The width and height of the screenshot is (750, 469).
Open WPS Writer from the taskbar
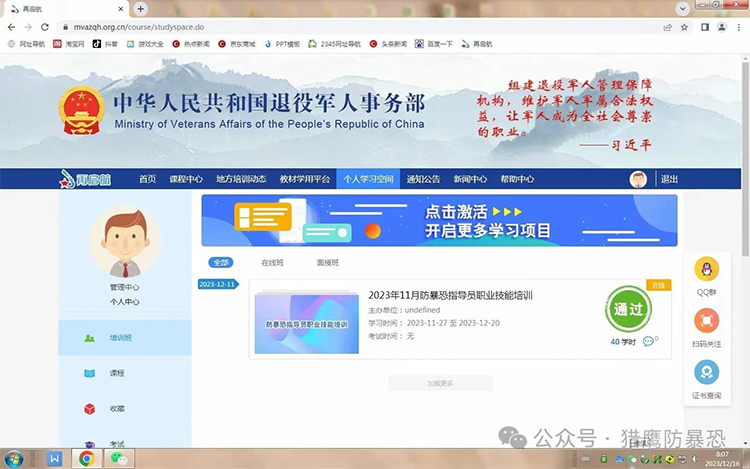tap(55, 459)
